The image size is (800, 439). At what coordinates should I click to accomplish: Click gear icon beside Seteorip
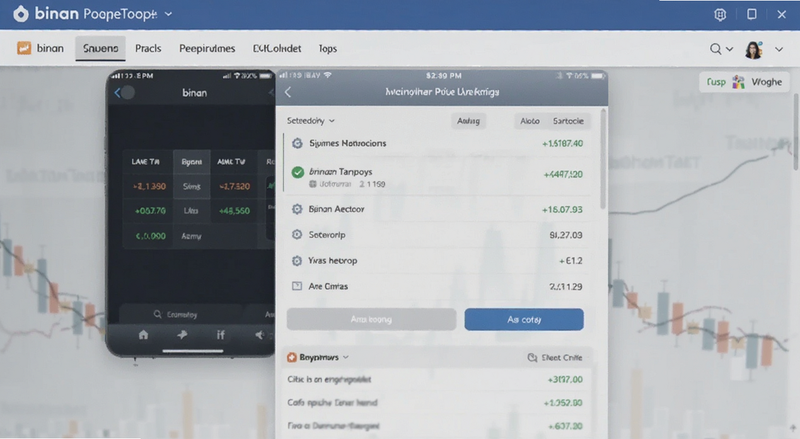click(297, 235)
